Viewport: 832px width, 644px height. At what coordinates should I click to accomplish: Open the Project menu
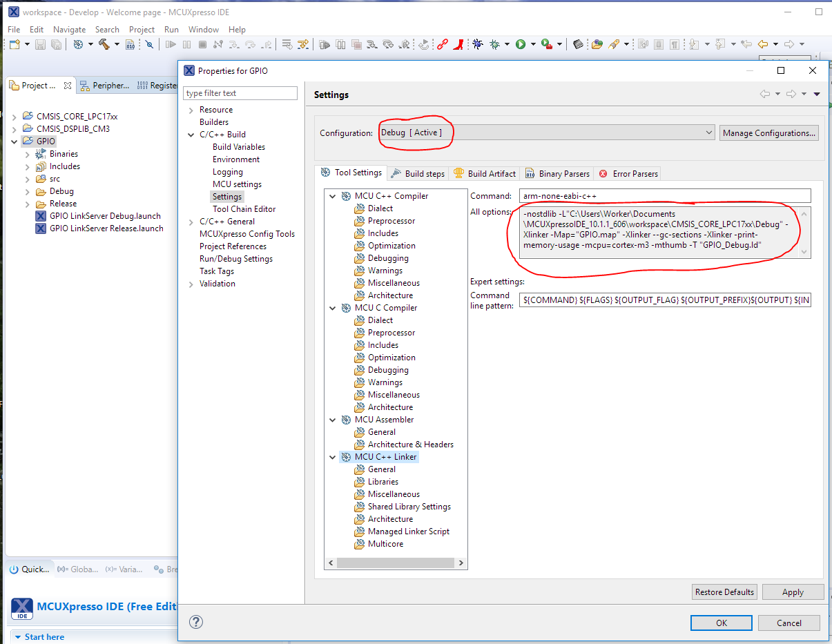click(142, 30)
